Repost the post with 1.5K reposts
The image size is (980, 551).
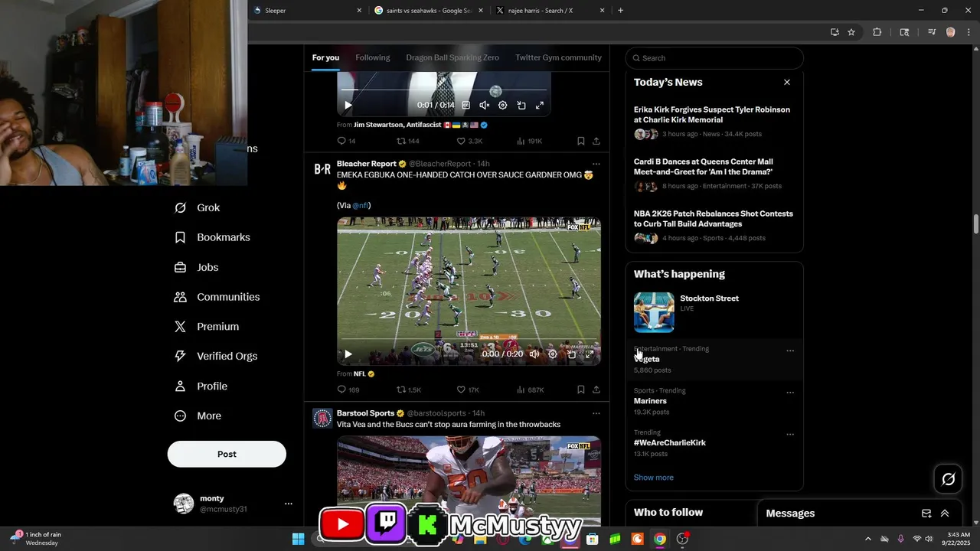coord(409,390)
